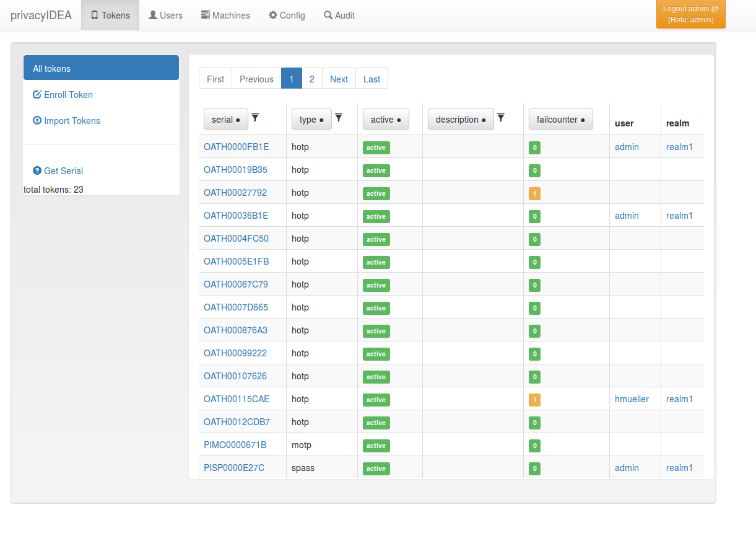Open Import Tokens in the sidebar

click(66, 121)
